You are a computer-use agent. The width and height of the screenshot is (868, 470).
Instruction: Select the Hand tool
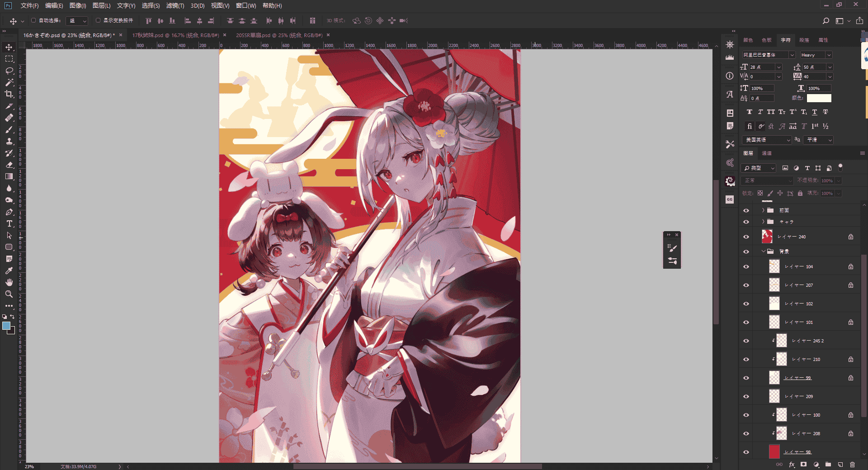(9, 282)
